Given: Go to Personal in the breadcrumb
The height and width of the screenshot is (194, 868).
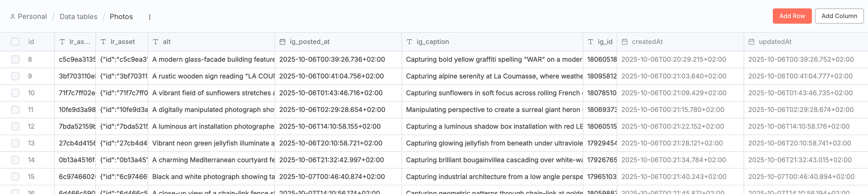Looking at the screenshot, I should coord(32,16).
